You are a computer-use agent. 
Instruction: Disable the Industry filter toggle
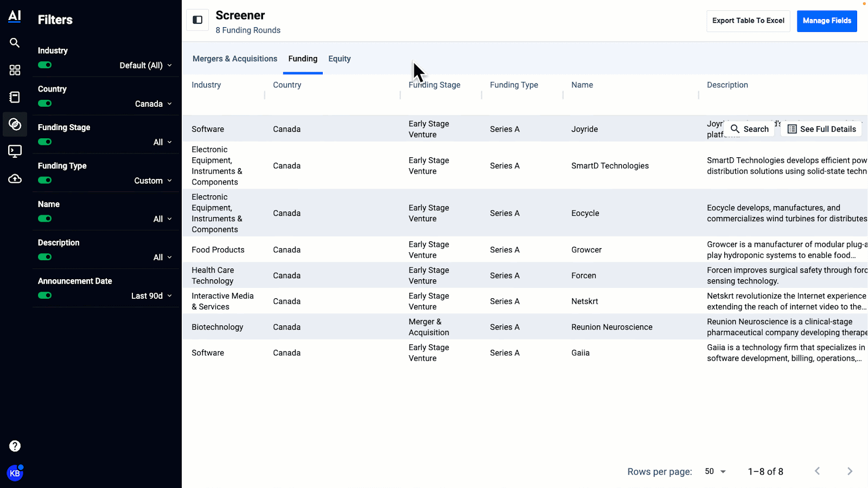click(x=45, y=65)
